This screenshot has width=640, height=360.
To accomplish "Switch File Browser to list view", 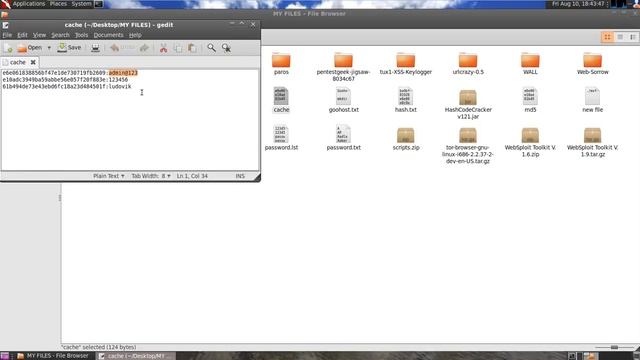I will 620,37.
